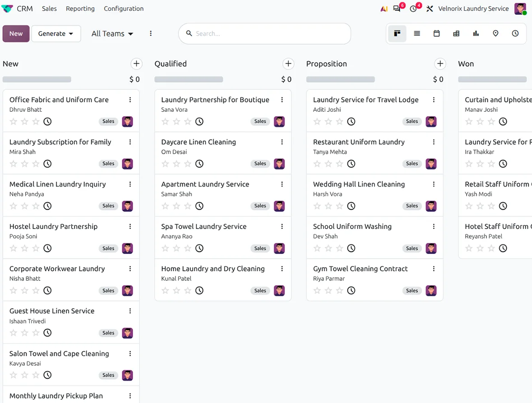Create a New lead
This screenshot has height=403, width=532.
(x=16, y=33)
